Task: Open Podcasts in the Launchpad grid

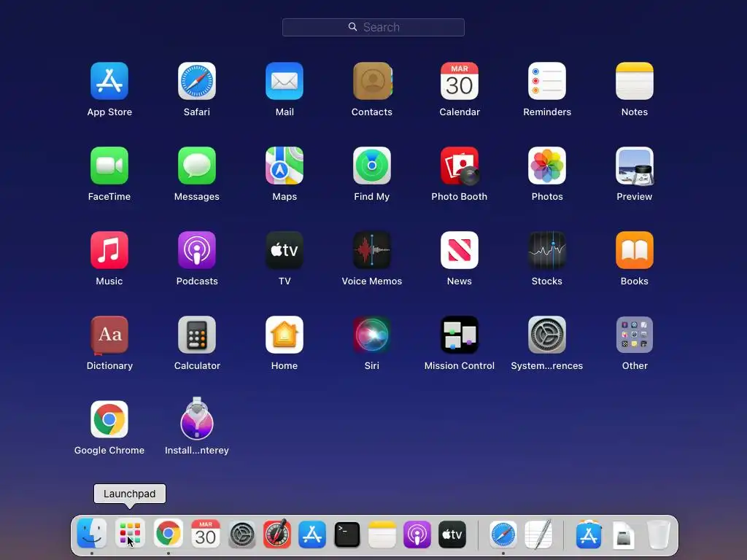Action: click(197, 250)
